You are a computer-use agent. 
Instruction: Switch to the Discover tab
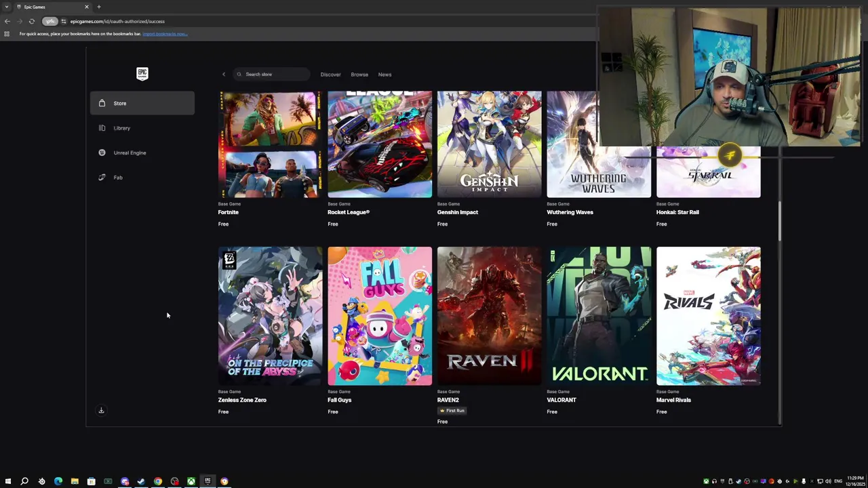330,75
